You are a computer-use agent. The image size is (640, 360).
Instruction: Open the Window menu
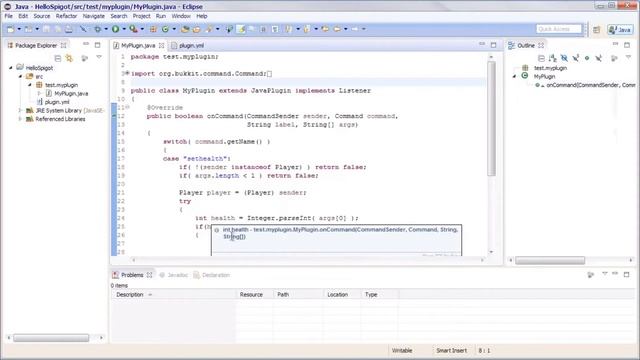(181, 16)
